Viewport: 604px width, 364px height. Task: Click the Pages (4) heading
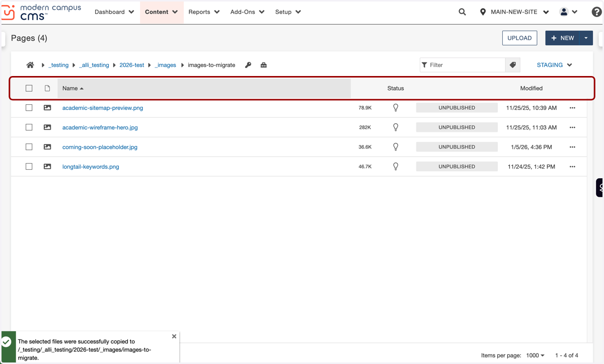tap(29, 38)
